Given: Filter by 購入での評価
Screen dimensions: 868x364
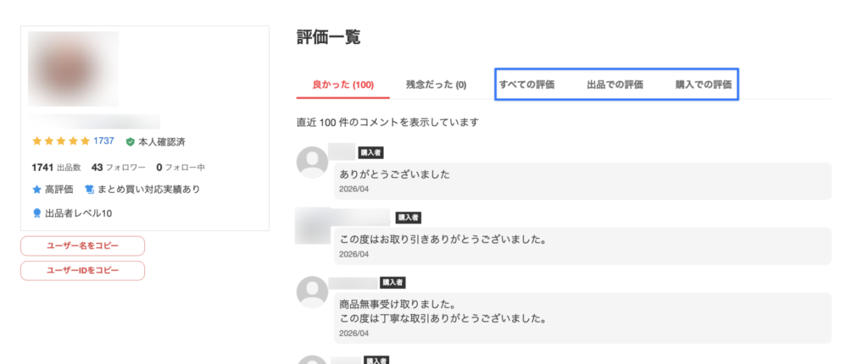Looking at the screenshot, I should click(x=703, y=85).
